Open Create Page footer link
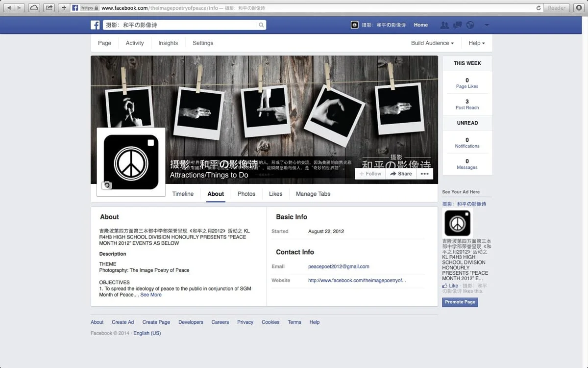Viewport: 588px width, 368px height. pyautogui.click(x=156, y=322)
